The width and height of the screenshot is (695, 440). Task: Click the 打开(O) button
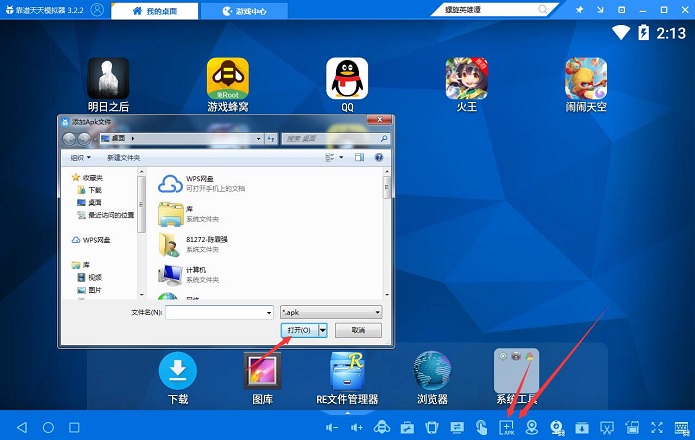click(x=299, y=330)
